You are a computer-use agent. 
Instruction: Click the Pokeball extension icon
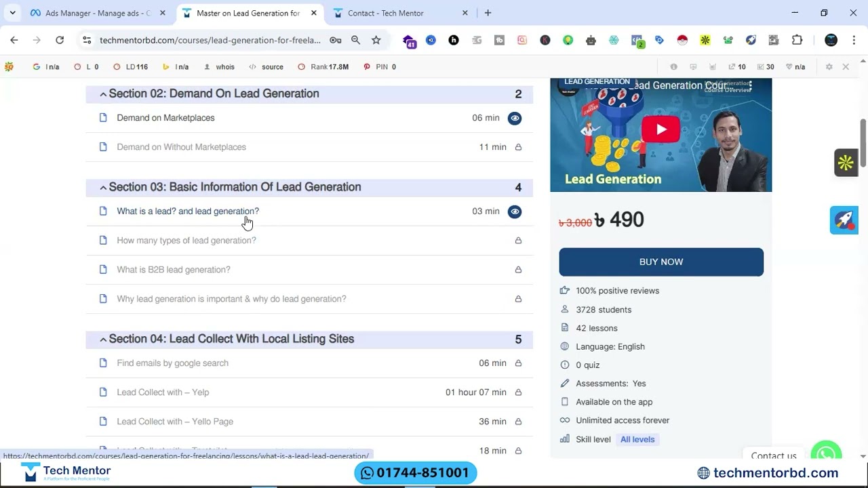coord(682,40)
